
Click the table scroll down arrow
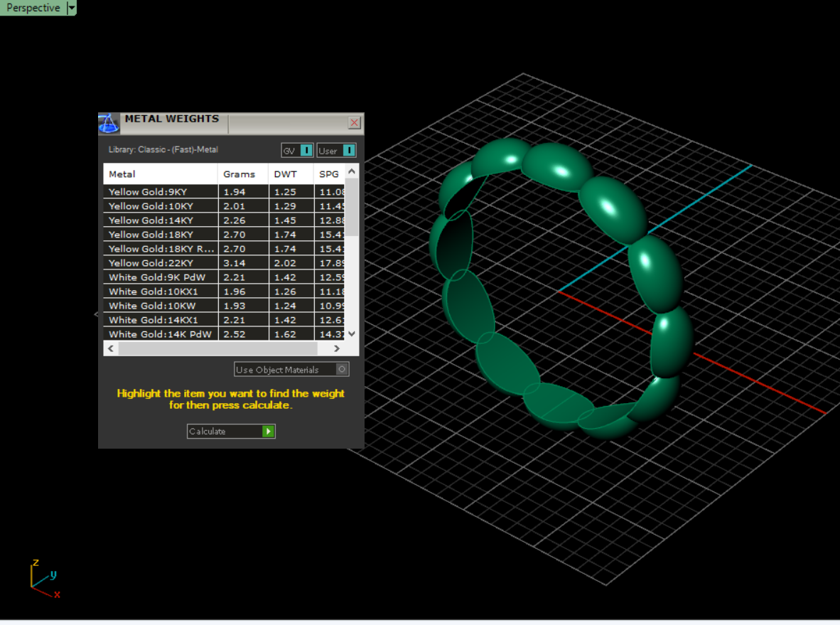tap(352, 333)
